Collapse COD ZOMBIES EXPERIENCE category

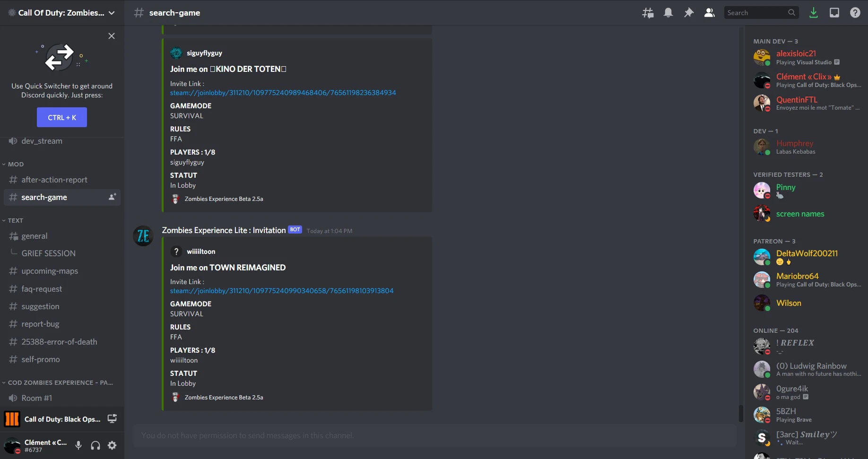[x=57, y=382]
